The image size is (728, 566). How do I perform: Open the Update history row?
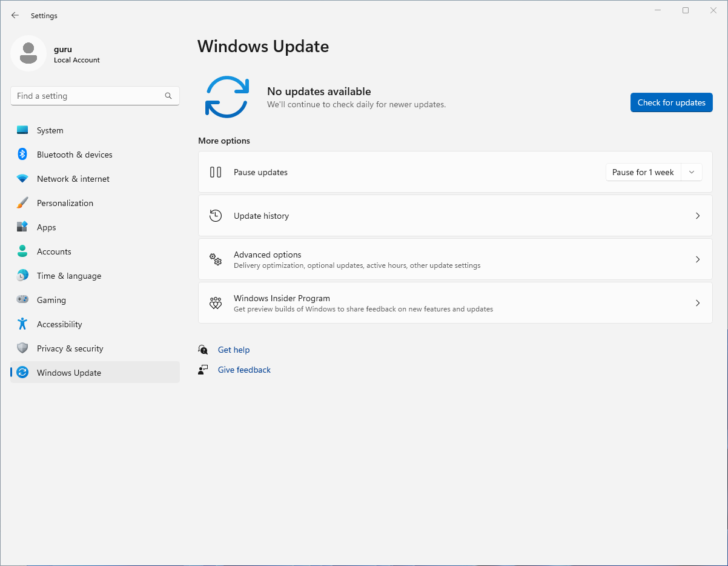coord(455,216)
